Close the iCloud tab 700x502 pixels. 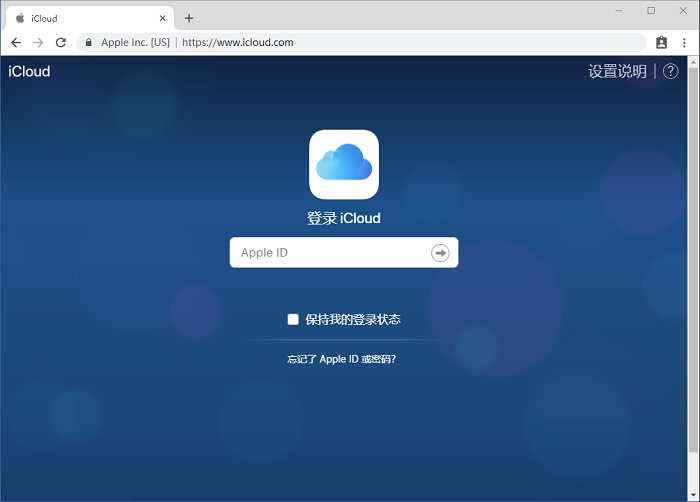[x=162, y=18]
